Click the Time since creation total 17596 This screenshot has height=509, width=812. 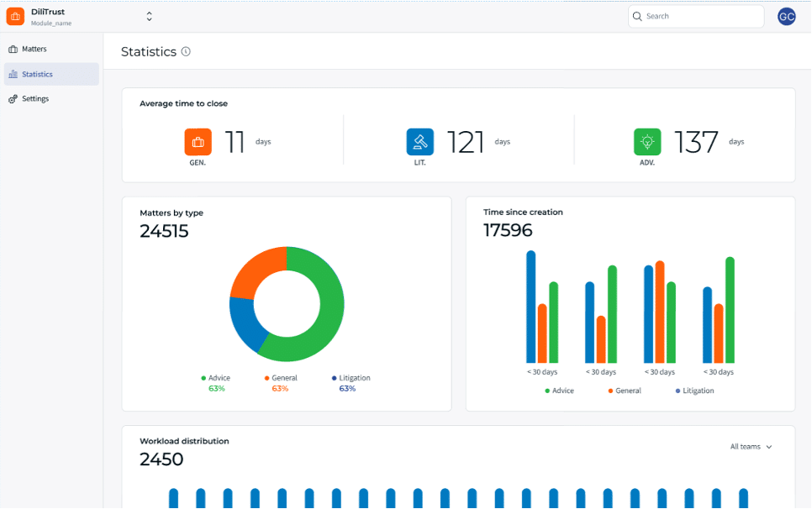tap(508, 230)
